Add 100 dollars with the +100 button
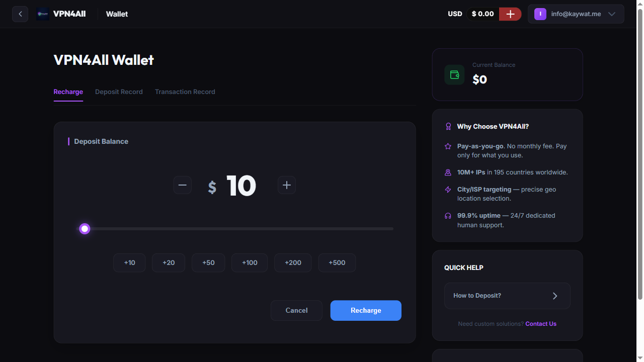 [x=250, y=263]
